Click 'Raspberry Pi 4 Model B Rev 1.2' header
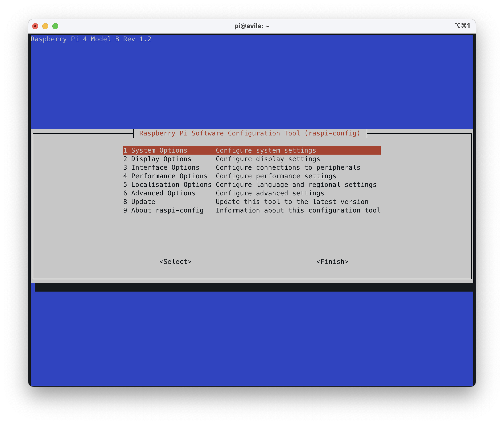The width and height of the screenshot is (504, 424). tap(91, 39)
